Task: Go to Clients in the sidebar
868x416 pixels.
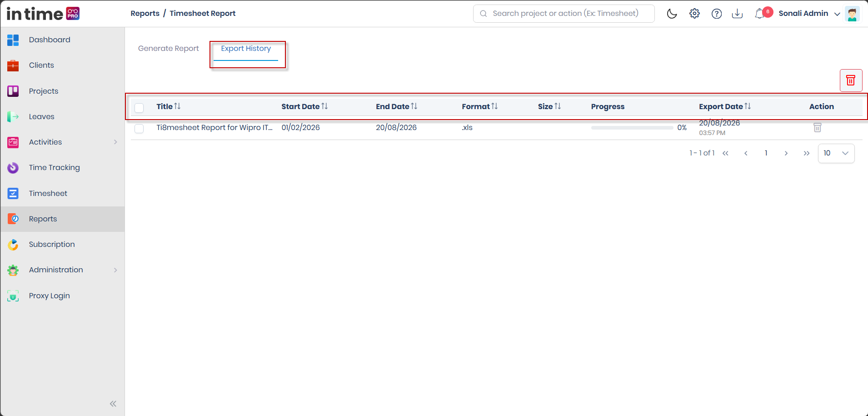Action: 63,65
